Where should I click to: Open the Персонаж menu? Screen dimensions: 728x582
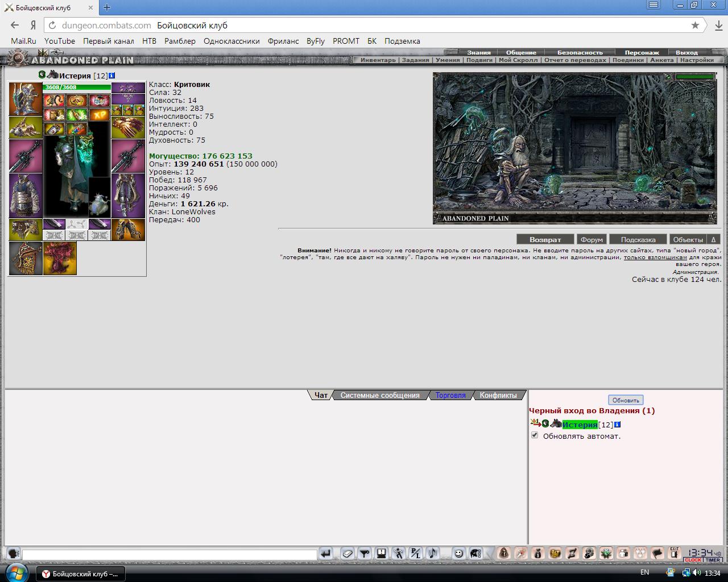[642, 52]
